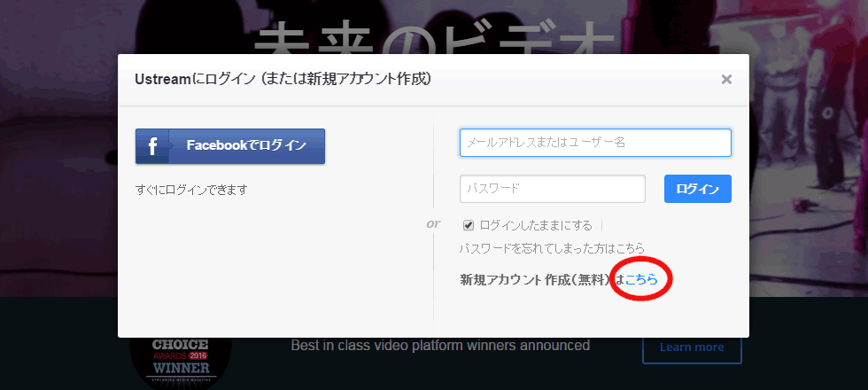Click こちら link for new account creation
This screenshot has height=390, width=868.
[641, 280]
